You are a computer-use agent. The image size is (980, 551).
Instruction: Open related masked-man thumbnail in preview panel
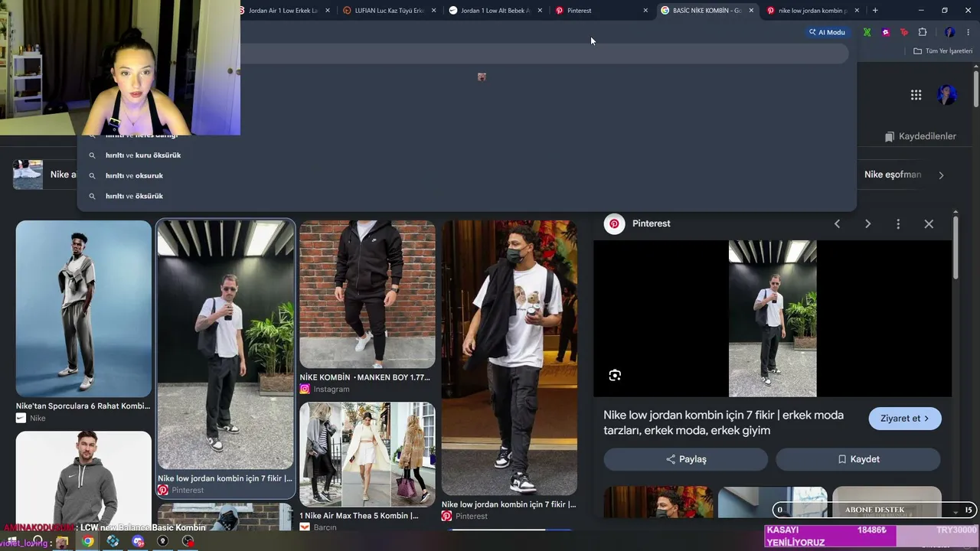click(658, 502)
